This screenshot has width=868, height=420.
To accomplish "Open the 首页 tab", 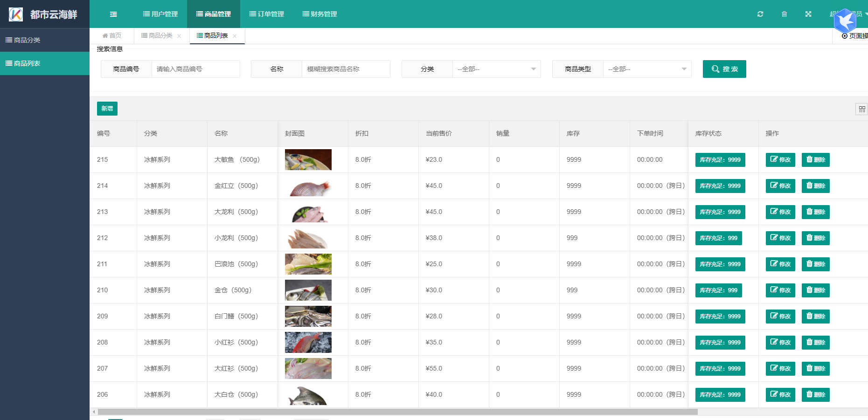I will coord(112,36).
